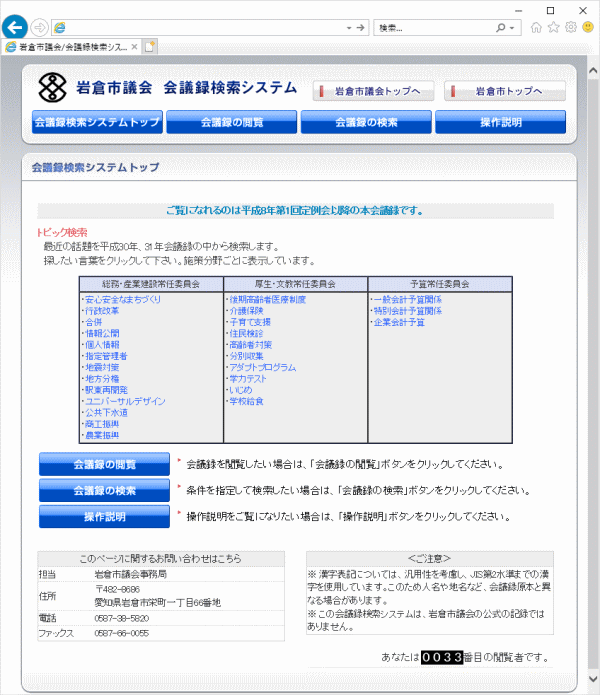
Task: Maximize the browser window
Action: [x=550, y=10]
